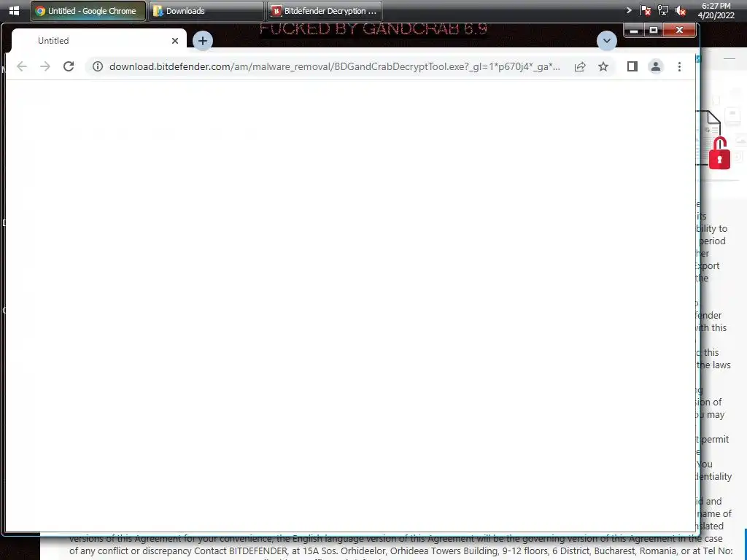Viewport: 747px width, 560px height.
Task: Open Action Center flag tray icon
Action: click(646, 10)
